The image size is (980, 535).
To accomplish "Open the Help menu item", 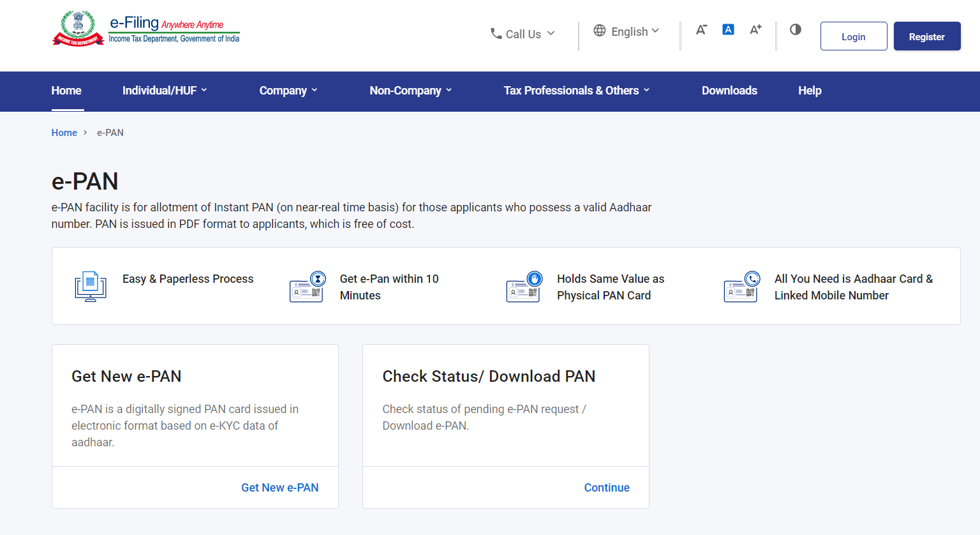I will point(810,91).
